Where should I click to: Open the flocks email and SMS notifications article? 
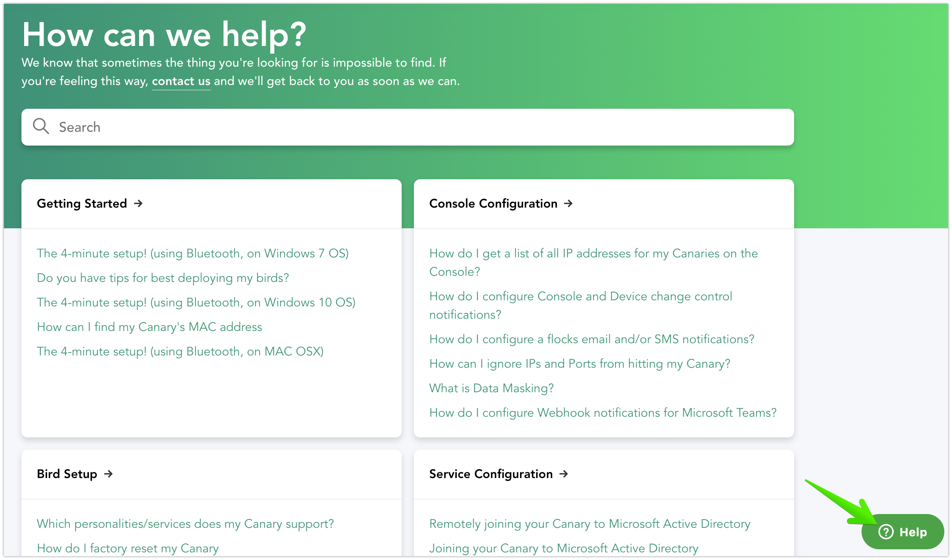(592, 339)
